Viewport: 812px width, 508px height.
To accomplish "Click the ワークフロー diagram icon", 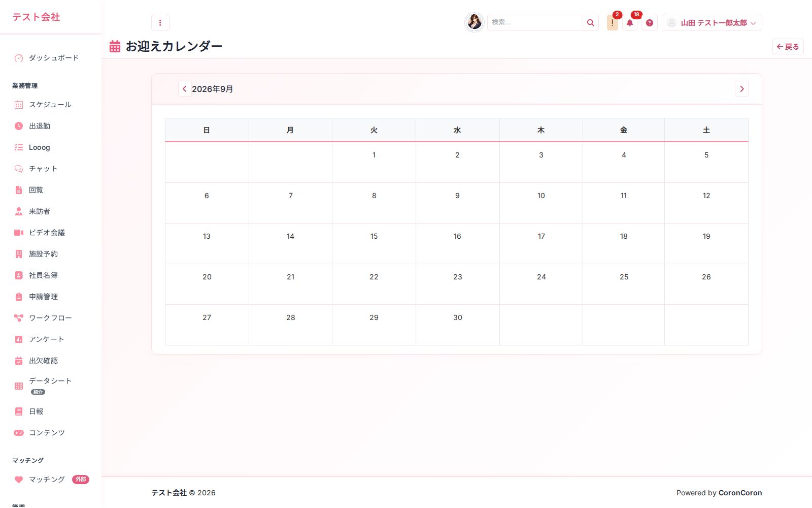I will (19, 318).
